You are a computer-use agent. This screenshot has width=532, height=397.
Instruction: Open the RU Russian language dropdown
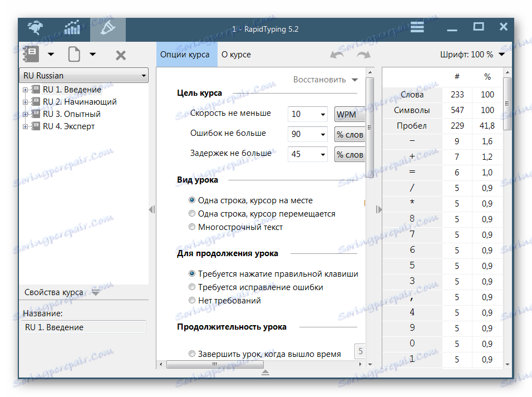[84, 75]
